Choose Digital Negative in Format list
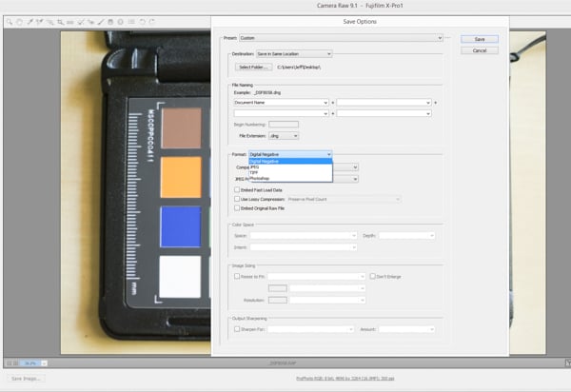The width and height of the screenshot is (571, 392). (x=290, y=161)
